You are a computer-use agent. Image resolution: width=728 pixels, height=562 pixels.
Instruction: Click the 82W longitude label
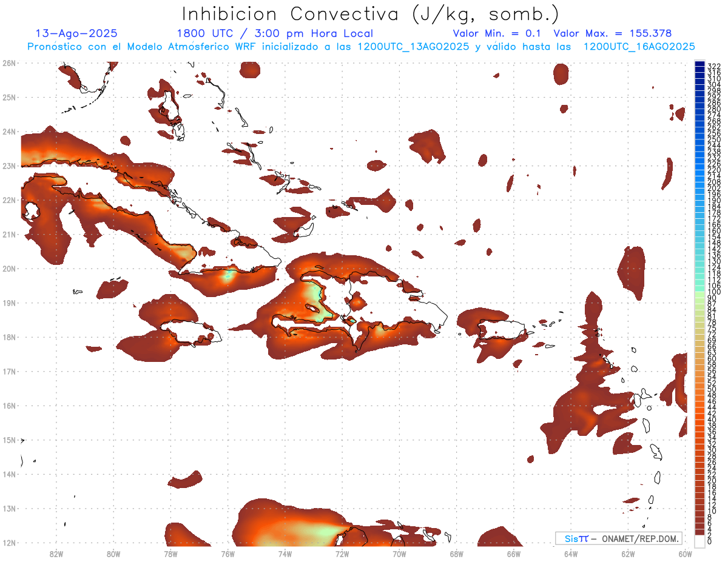(56, 554)
